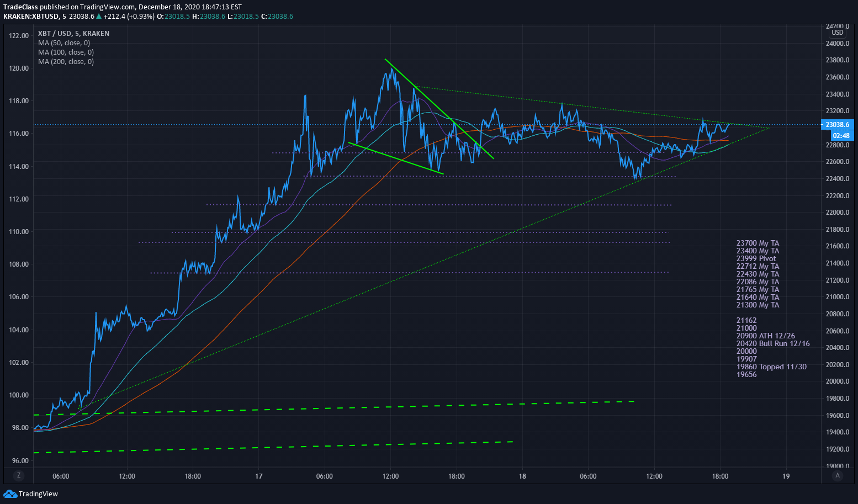Click the 100.00 left axis label
The width and height of the screenshot is (858, 504).
pyautogui.click(x=19, y=395)
